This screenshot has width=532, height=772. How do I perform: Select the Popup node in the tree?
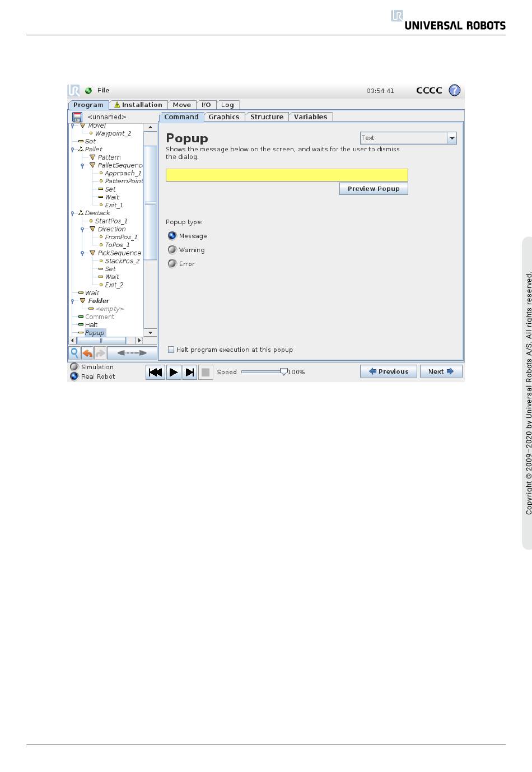coord(95,333)
